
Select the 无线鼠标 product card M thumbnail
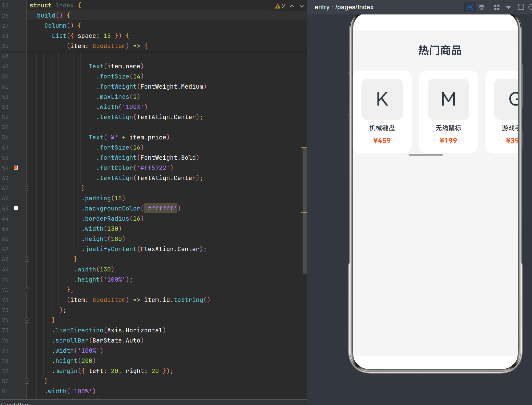[448, 99]
